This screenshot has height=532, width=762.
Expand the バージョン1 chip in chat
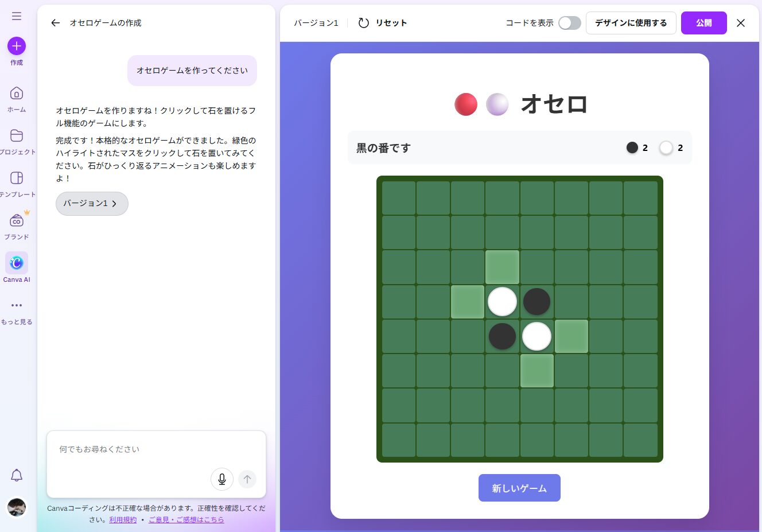tap(92, 204)
